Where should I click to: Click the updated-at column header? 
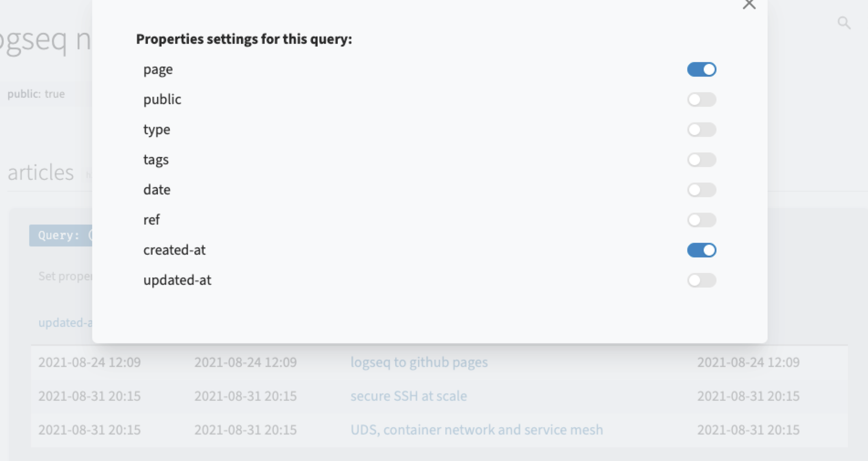[64, 323]
